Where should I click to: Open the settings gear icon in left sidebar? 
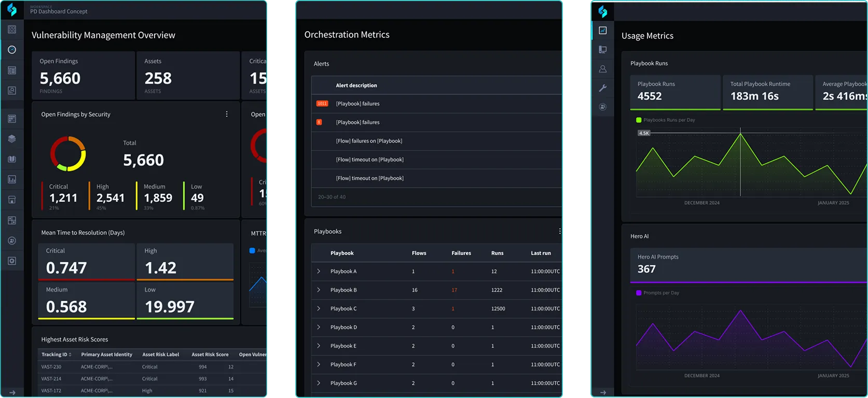click(x=12, y=261)
